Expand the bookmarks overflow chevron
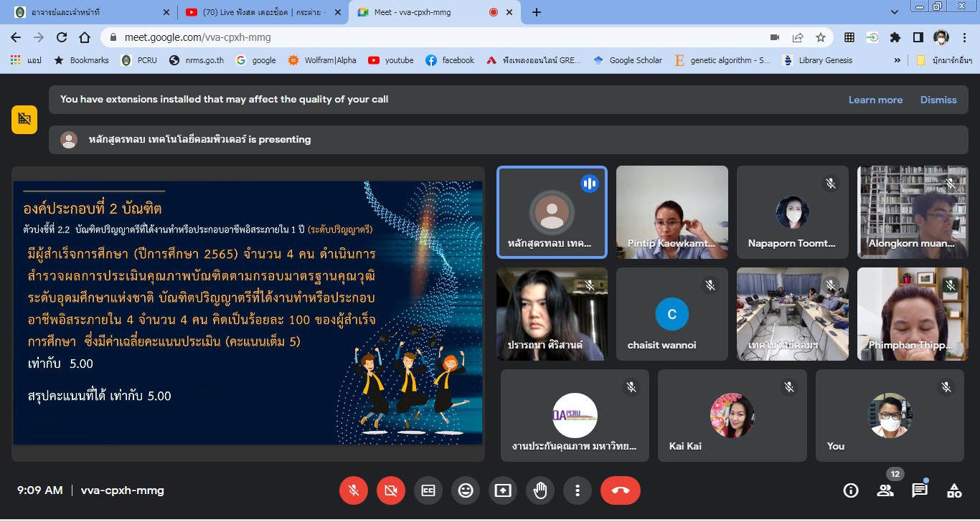Screen dimensions: 980x522 pyautogui.click(x=897, y=60)
